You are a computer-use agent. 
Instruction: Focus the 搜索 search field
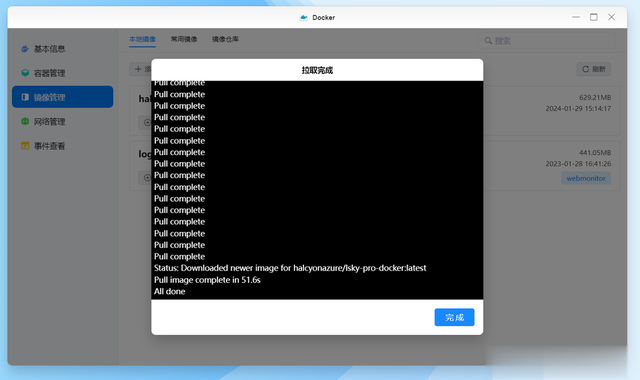coord(547,41)
